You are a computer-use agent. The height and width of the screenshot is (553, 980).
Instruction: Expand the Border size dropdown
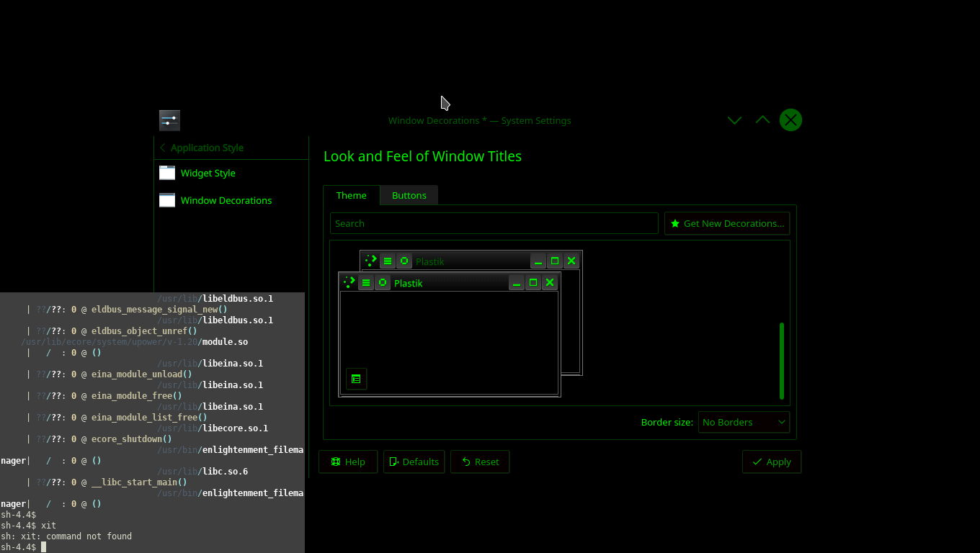click(x=743, y=422)
